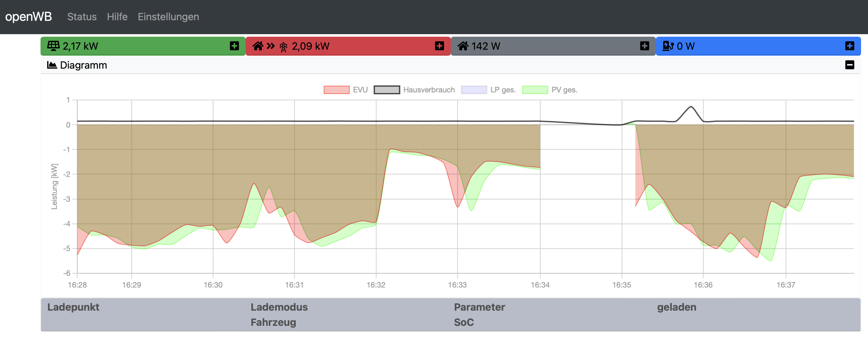Toggle the LP ges. series in chart legend
Image resolution: width=868 pixels, height=341 pixels.
tap(488, 90)
